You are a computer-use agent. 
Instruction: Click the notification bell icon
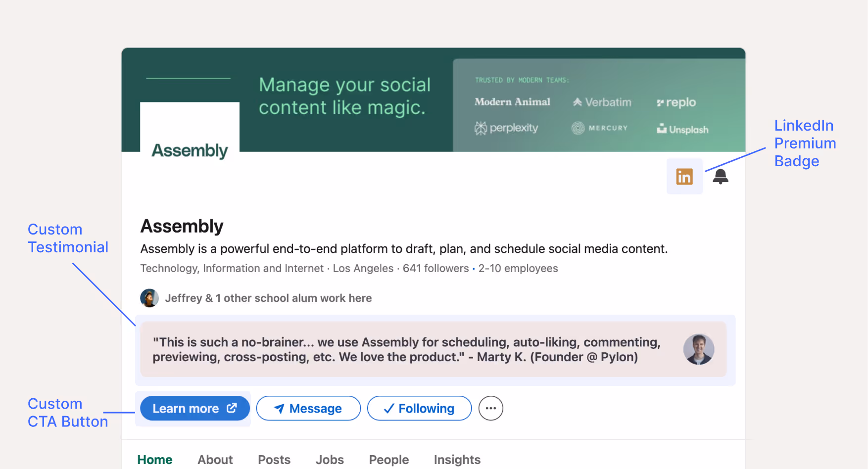pos(721,176)
